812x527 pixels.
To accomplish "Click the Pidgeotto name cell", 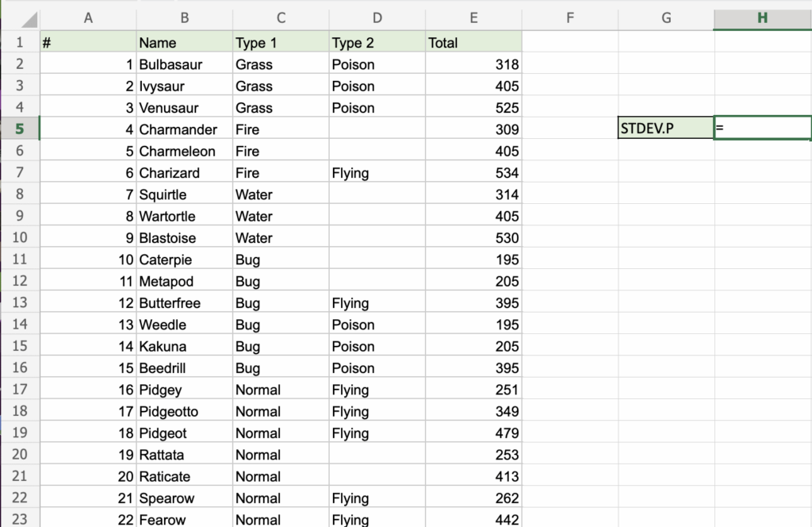I will pos(184,411).
